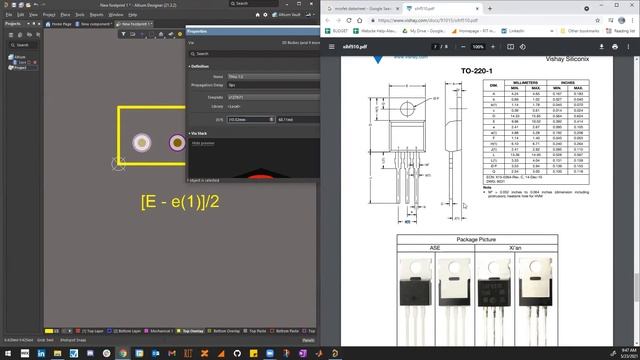This screenshot has height=360, width=640.
Task: Open the Template dropdown in Properties
Action: click(273, 97)
